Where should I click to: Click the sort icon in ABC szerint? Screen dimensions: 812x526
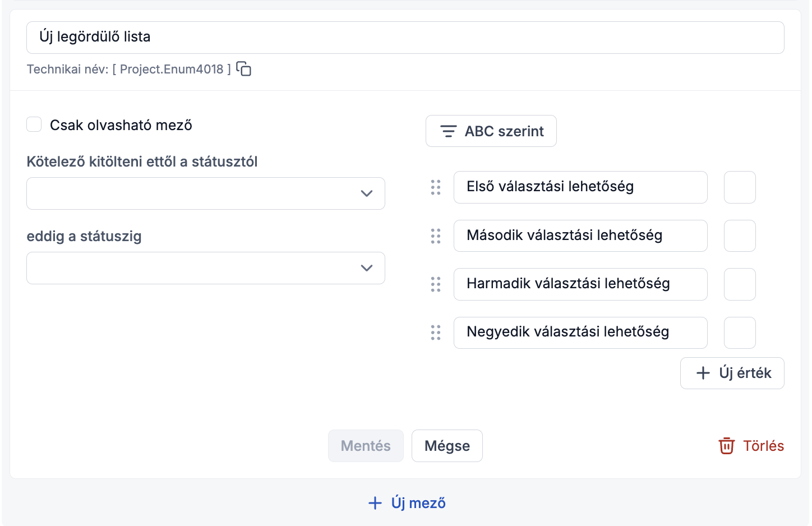coord(448,131)
